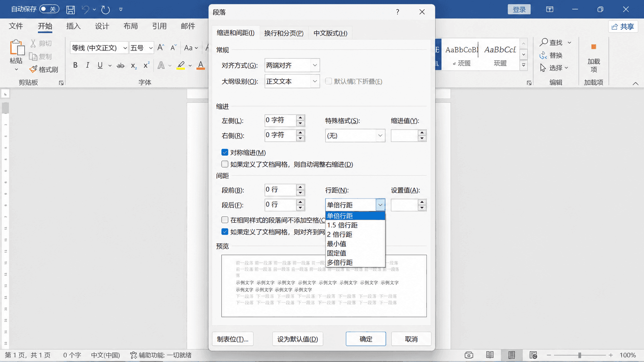Click the Redo icon in title bar

coord(106,10)
